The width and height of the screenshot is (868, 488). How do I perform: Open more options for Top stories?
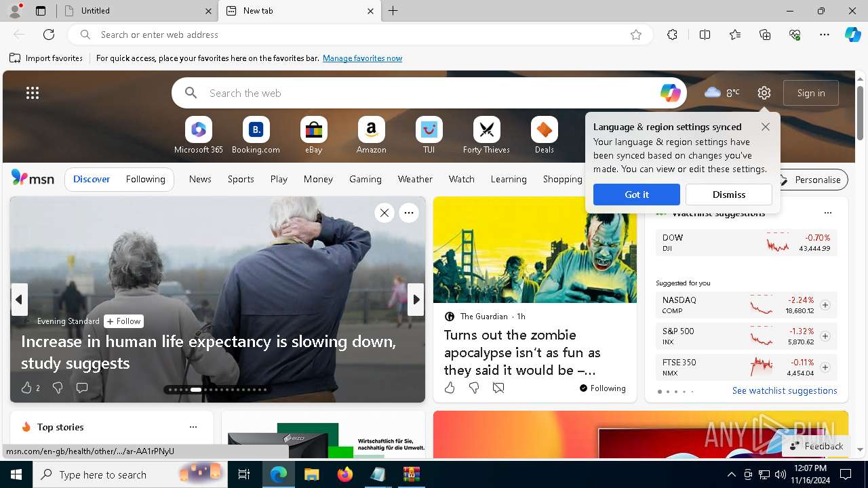click(x=193, y=427)
